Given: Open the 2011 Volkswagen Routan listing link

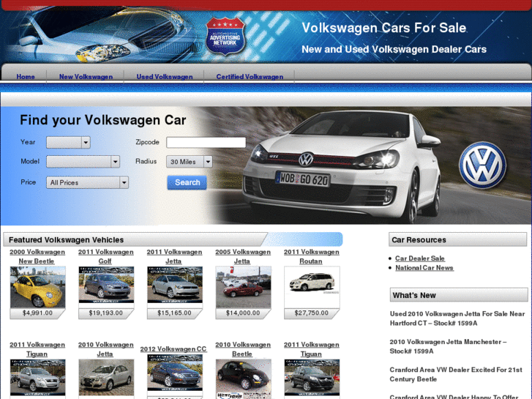Looking at the screenshot, I should point(311,256).
